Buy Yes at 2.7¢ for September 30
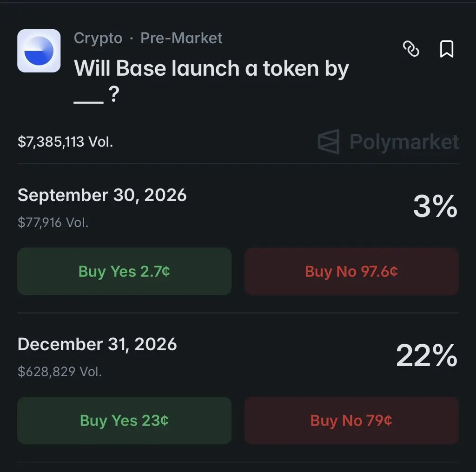 click(124, 271)
